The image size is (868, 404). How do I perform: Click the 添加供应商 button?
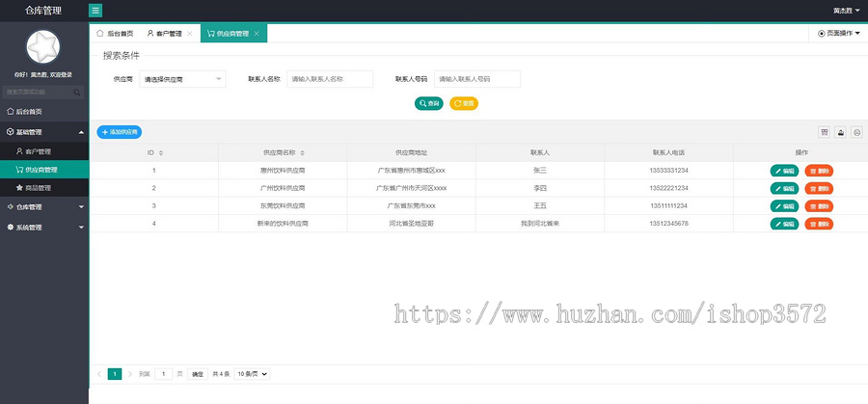pos(120,132)
